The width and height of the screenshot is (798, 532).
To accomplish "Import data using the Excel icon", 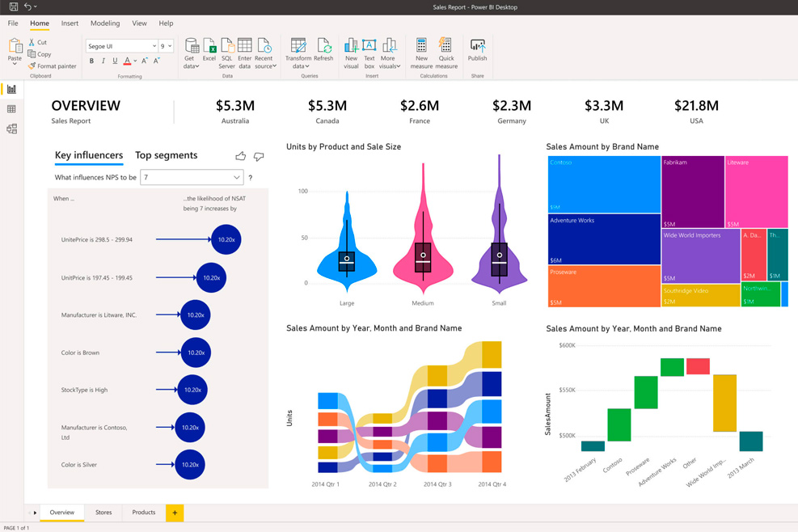I will (x=210, y=49).
